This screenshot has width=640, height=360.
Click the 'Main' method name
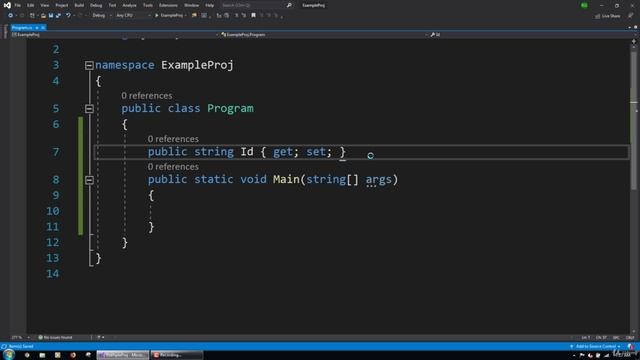click(286, 180)
